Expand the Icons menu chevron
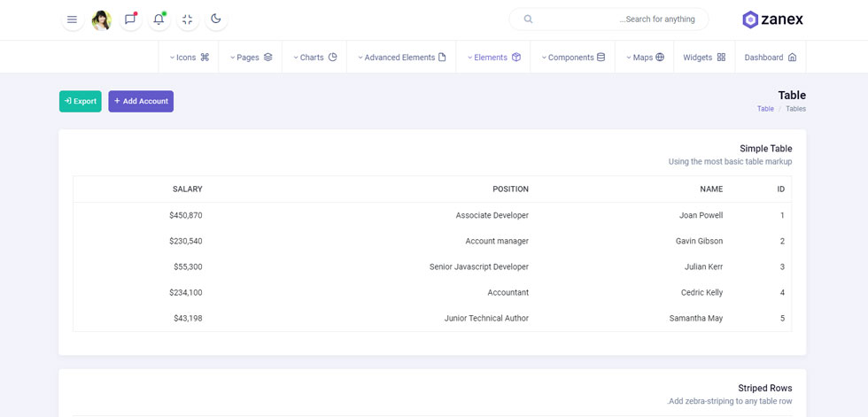Screen dimensions: 868x417 [172, 58]
